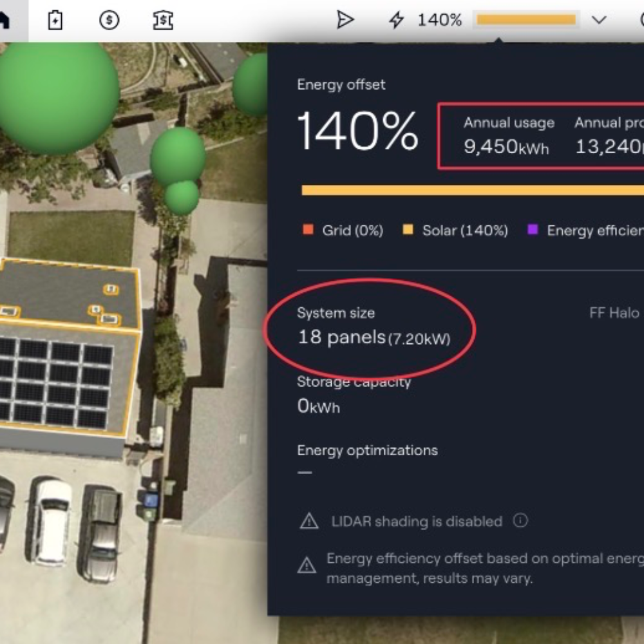This screenshot has height=644, width=644.
Task: Click the yellow energy offset progress bar in panel
Action: coord(473,190)
